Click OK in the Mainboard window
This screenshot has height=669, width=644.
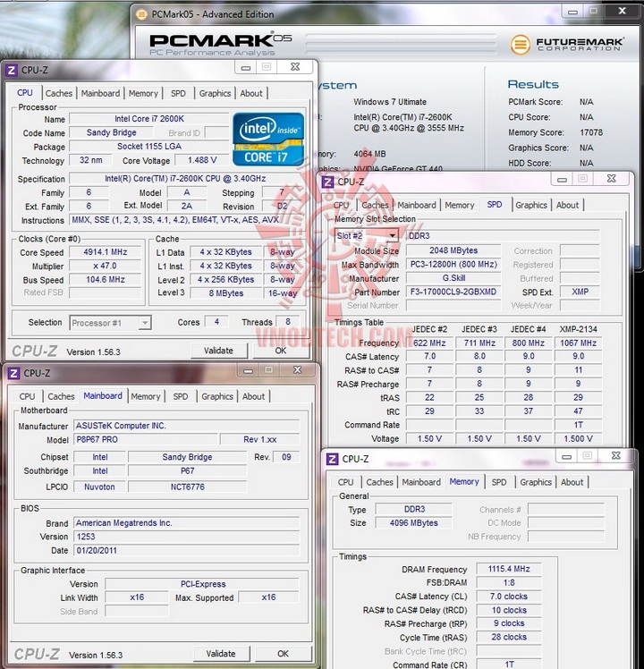(283, 654)
